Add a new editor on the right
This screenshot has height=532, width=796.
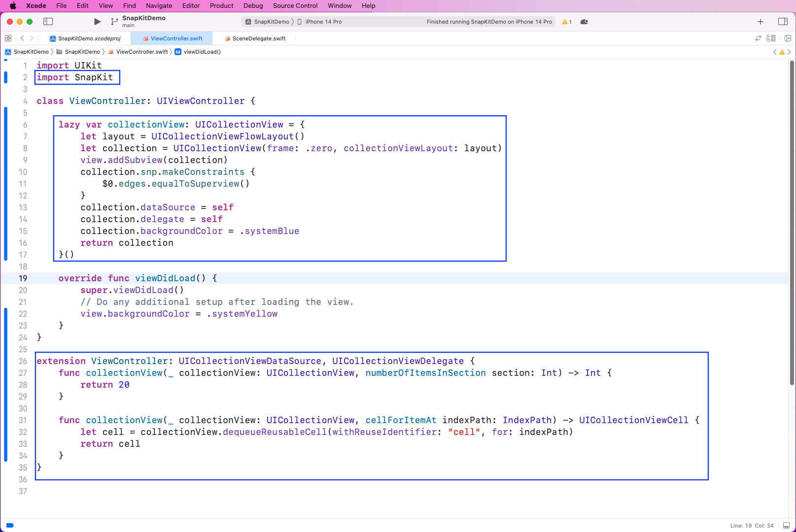(x=788, y=38)
